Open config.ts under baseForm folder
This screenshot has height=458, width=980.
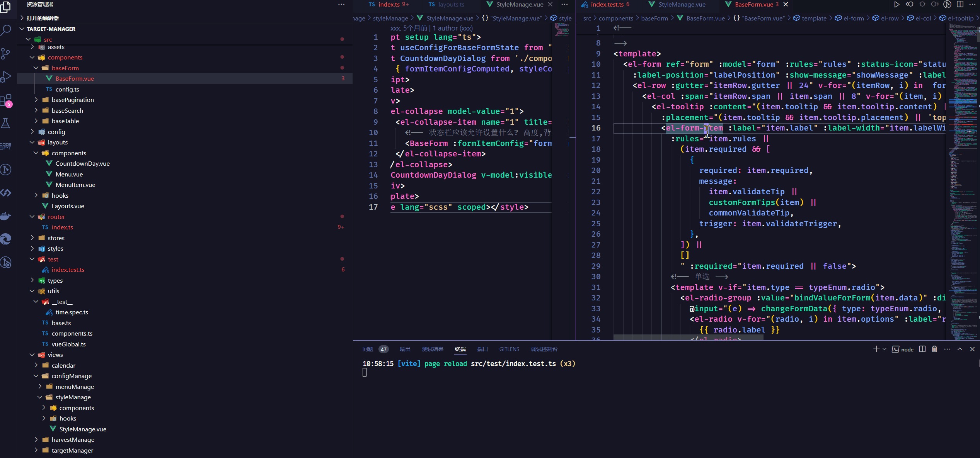pyautogui.click(x=68, y=89)
